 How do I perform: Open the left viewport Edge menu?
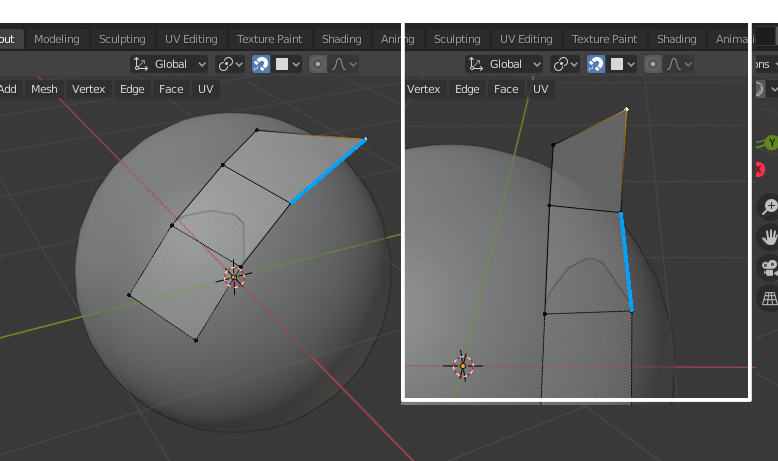(132, 89)
